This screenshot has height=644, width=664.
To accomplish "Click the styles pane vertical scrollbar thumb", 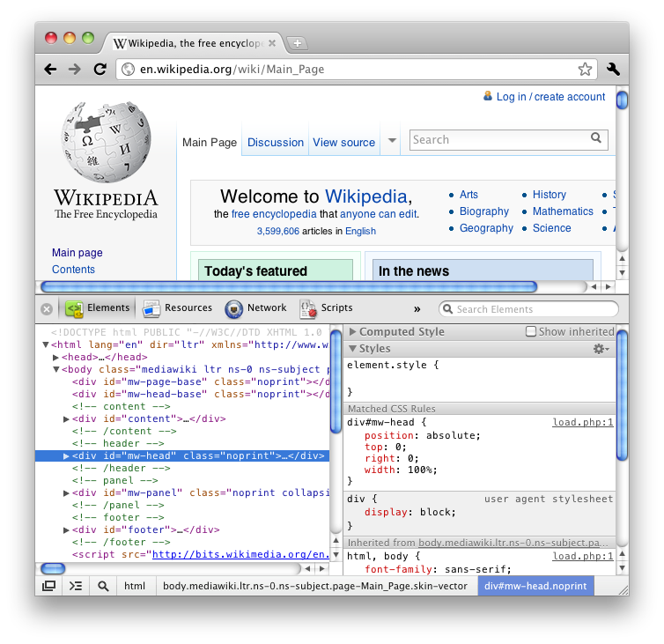I will point(622,395).
